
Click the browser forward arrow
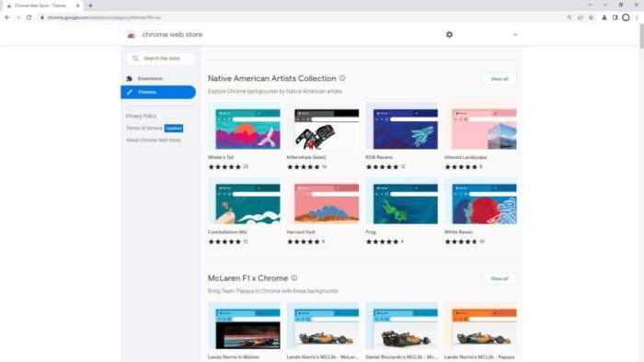(x=18, y=17)
